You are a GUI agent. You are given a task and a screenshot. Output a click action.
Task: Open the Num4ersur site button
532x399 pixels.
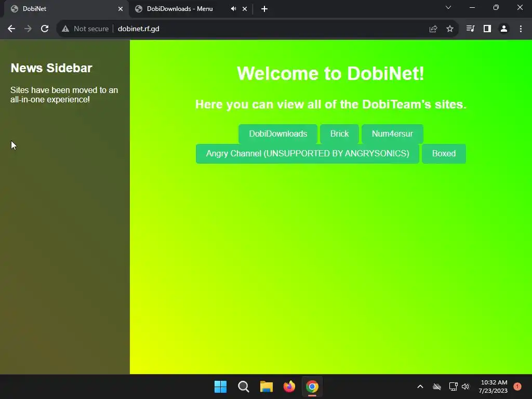click(392, 134)
